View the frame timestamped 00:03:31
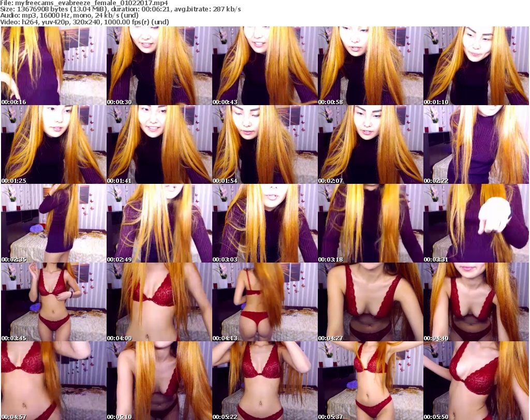Screen dimensions: 530x420 [476, 223]
